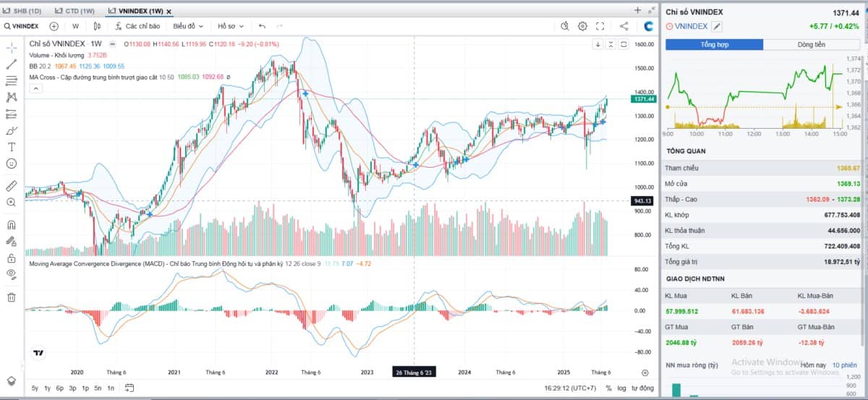Switch to the Dòng tiền tab

point(812,44)
